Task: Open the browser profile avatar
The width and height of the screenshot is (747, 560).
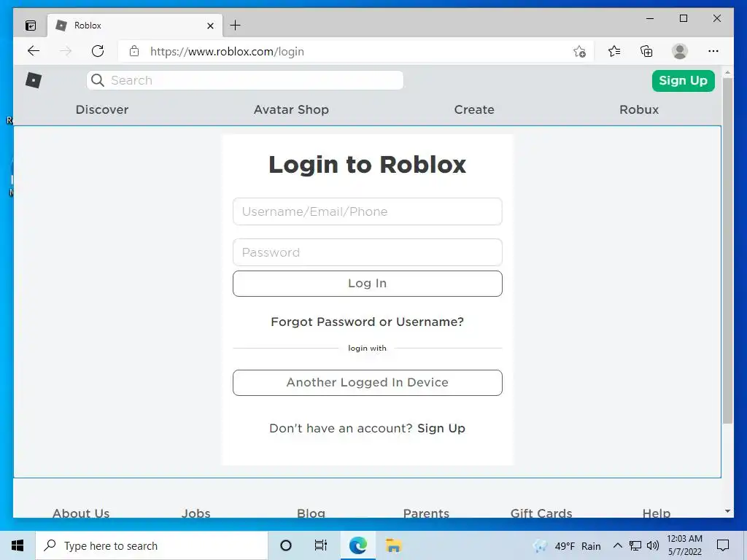Action: coord(680,51)
